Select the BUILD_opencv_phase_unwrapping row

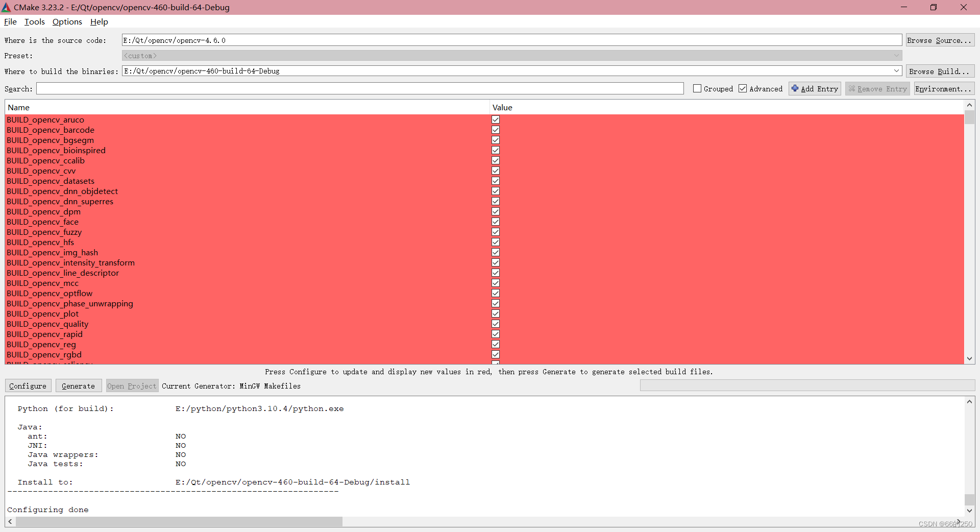tap(484, 303)
